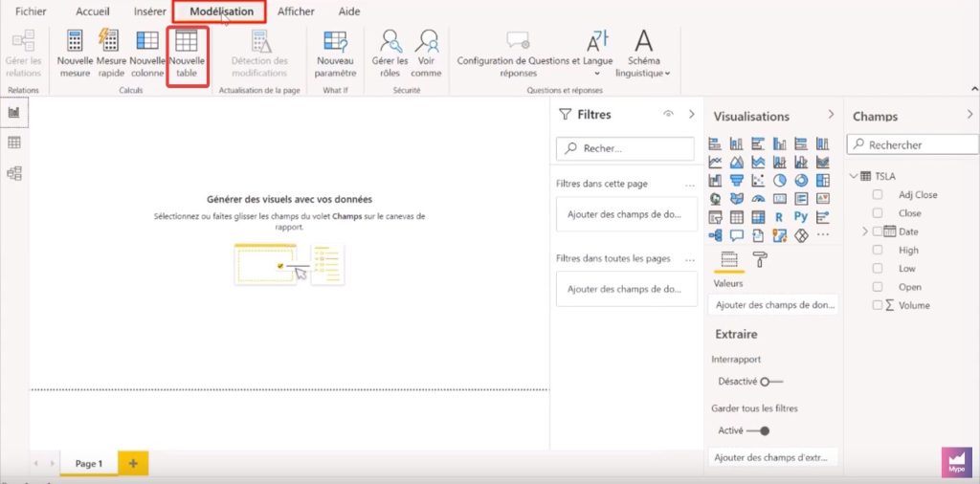Image resolution: width=980 pixels, height=484 pixels.
Task: Enable the Interrapport toggle
Action: pyautogui.click(x=771, y=382)
